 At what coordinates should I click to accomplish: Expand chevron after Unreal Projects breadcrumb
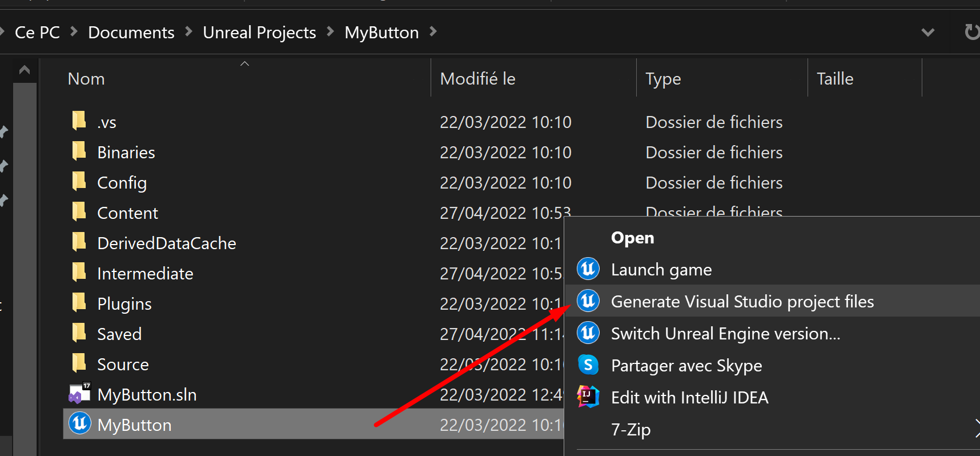330,32
